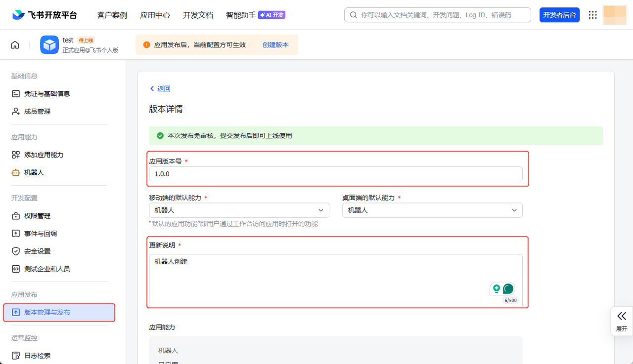Click the green lightbulb assistant icon
The height and width of the screenshot is (364, 633).
point(496,289)
